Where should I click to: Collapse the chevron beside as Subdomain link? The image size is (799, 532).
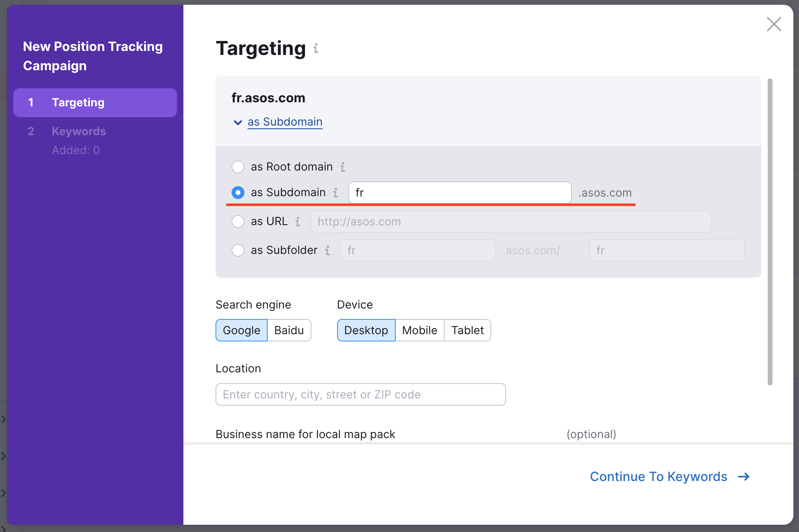tap(238, 122)
